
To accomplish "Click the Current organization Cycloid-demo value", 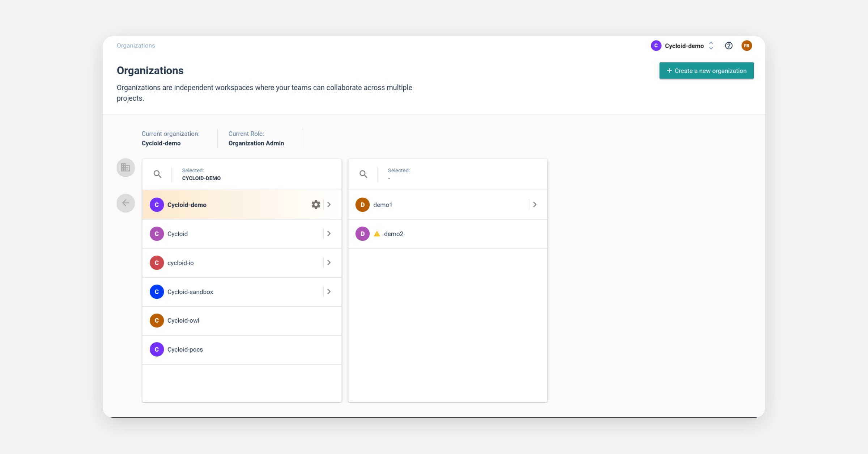I will point(161,143).
